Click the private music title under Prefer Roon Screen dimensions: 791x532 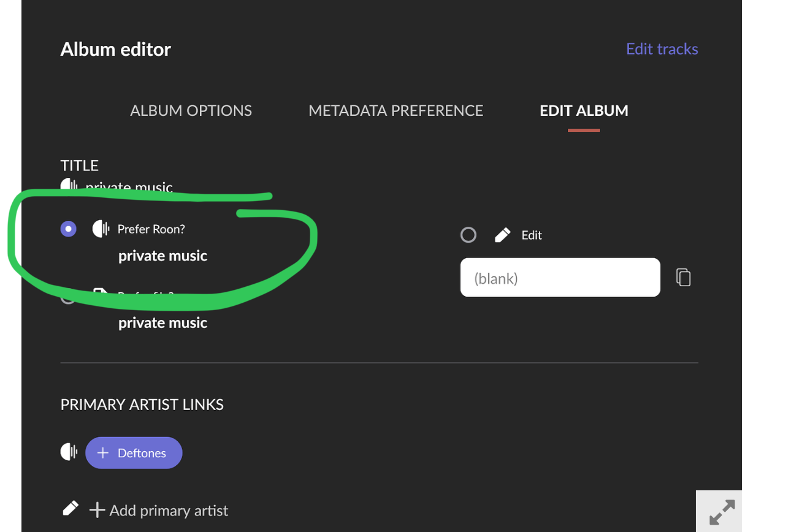coord(162,256)
